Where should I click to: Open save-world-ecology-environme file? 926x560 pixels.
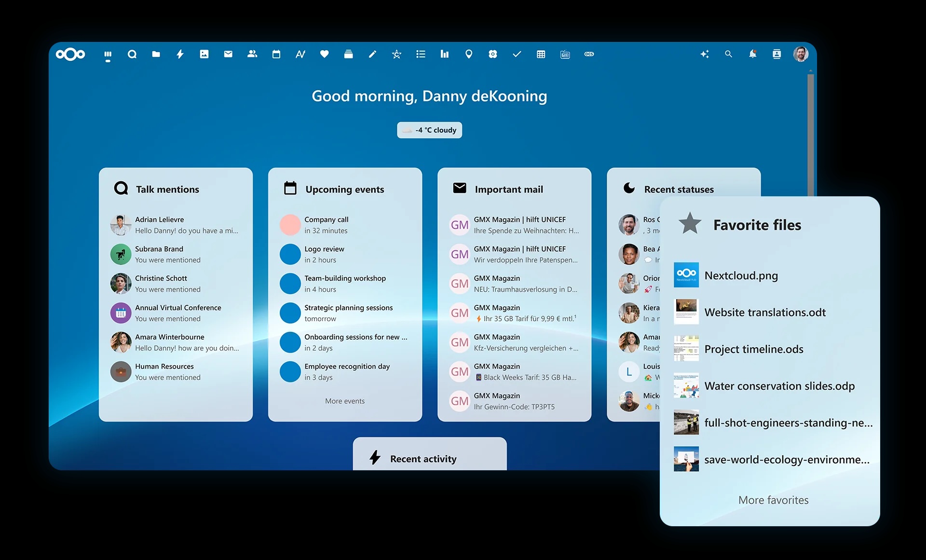tap(773, 460)
